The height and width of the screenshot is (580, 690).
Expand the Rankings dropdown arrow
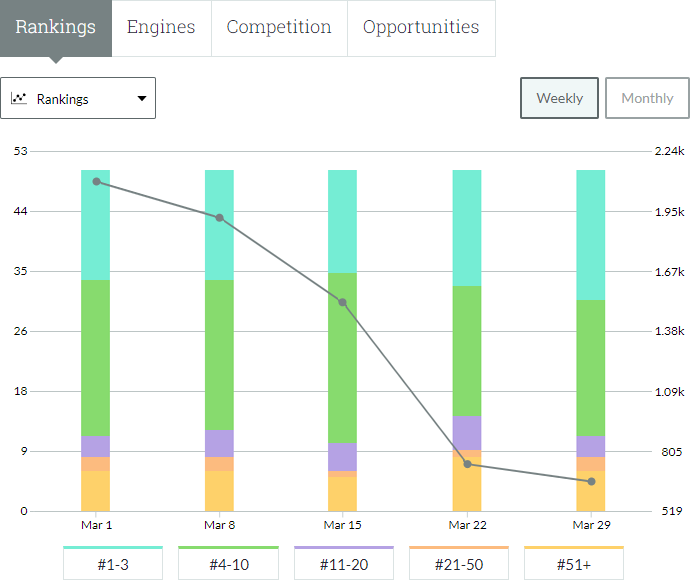click(x=142, y=99)
